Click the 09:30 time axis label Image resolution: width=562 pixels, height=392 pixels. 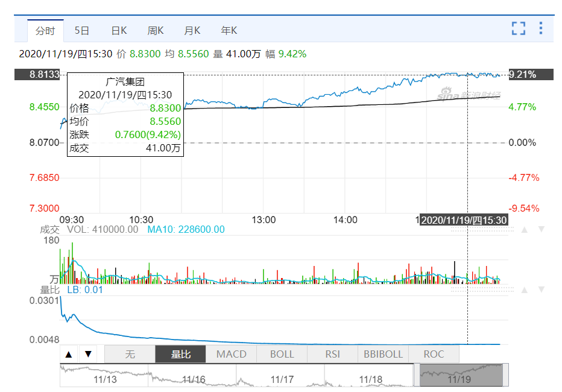coord(71,220)
